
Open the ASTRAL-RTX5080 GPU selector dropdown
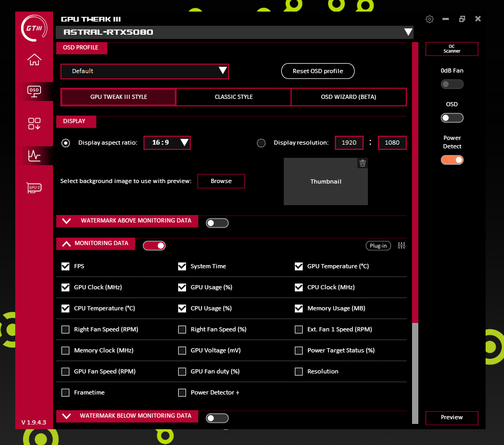(234, 32)
